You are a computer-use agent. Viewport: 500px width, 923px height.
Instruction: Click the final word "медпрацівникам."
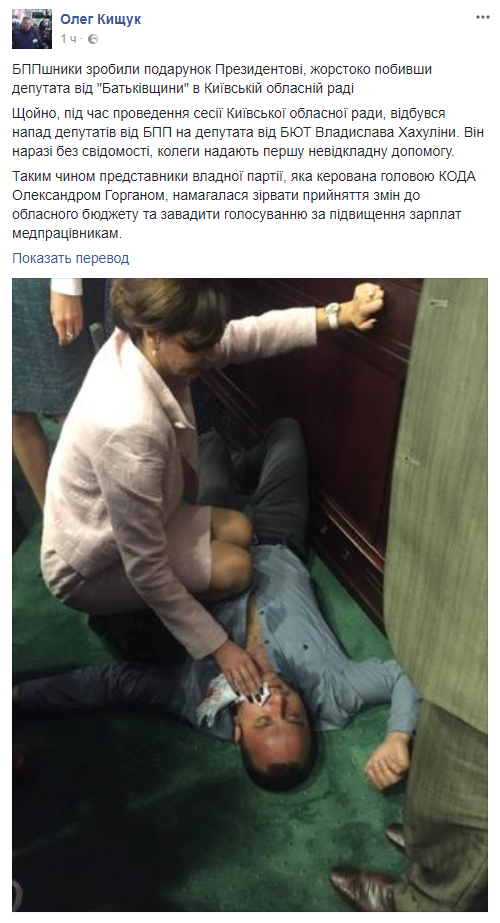click(67, 234)
